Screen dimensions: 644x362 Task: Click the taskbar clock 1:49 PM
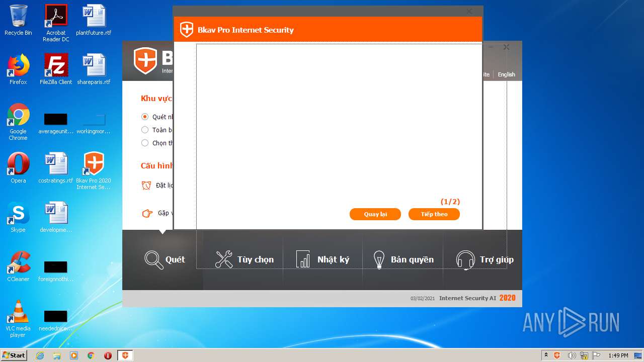coord(618,355)
